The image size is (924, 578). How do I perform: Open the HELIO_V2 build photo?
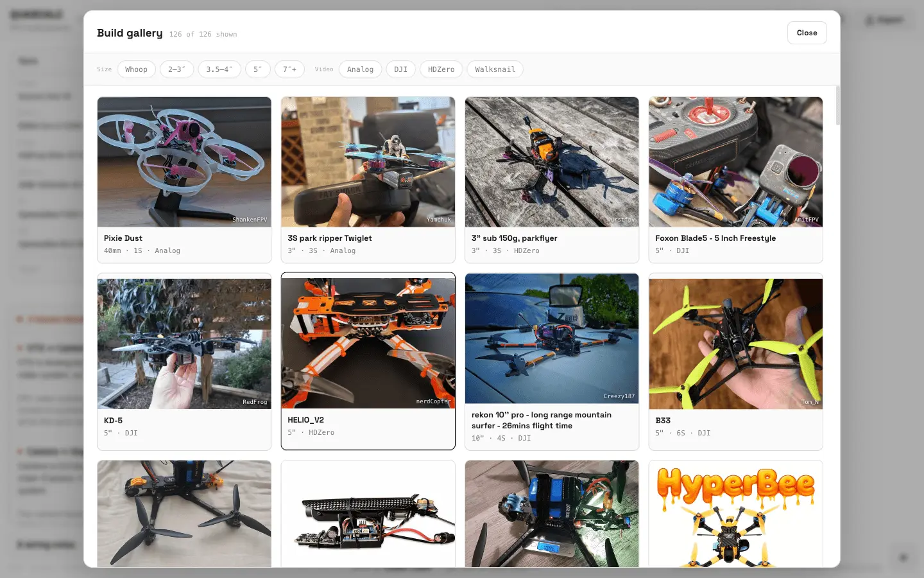(x=368, y=344)
